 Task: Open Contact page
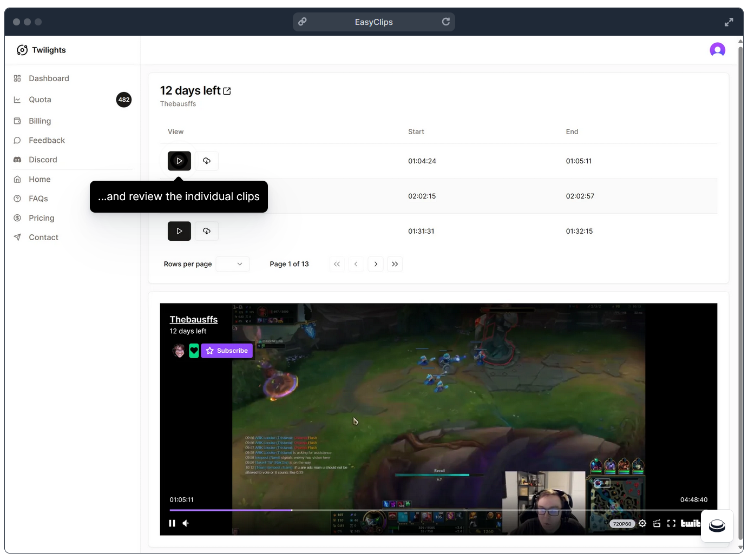pos(43,238)
